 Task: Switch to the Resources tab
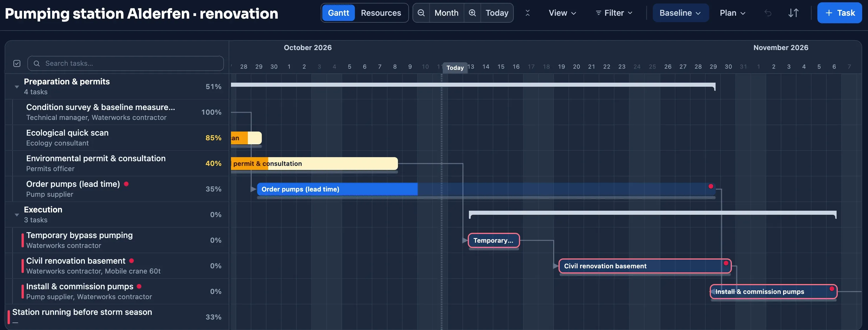(x=381, y=13)
